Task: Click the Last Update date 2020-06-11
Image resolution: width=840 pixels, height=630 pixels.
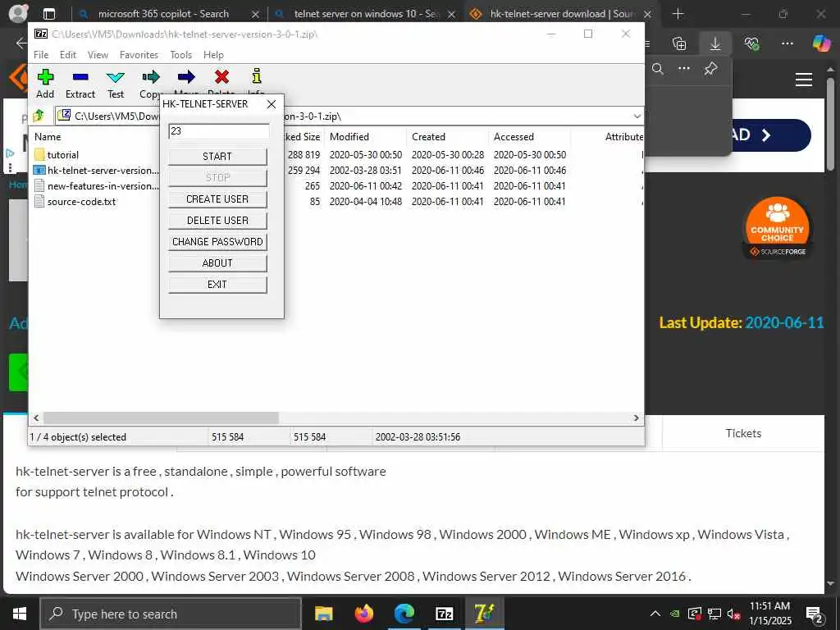Action: click(784, 322)
